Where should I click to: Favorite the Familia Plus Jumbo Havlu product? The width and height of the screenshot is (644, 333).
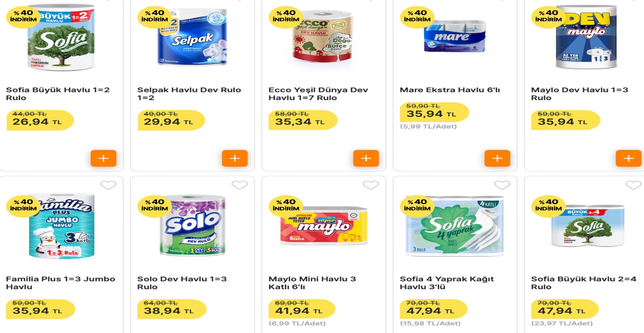[109, 185]
